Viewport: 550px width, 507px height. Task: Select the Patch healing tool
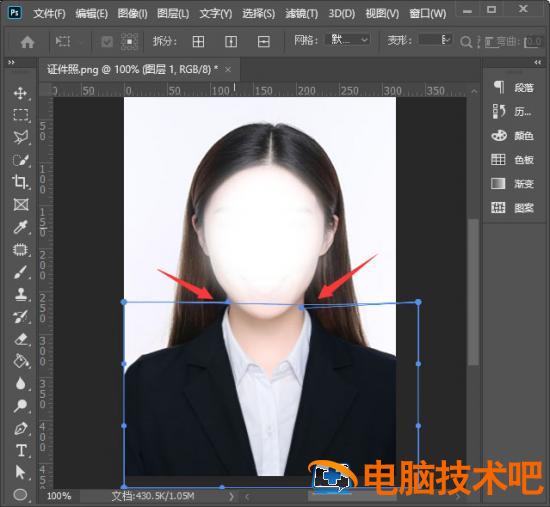tap(20, 250)
